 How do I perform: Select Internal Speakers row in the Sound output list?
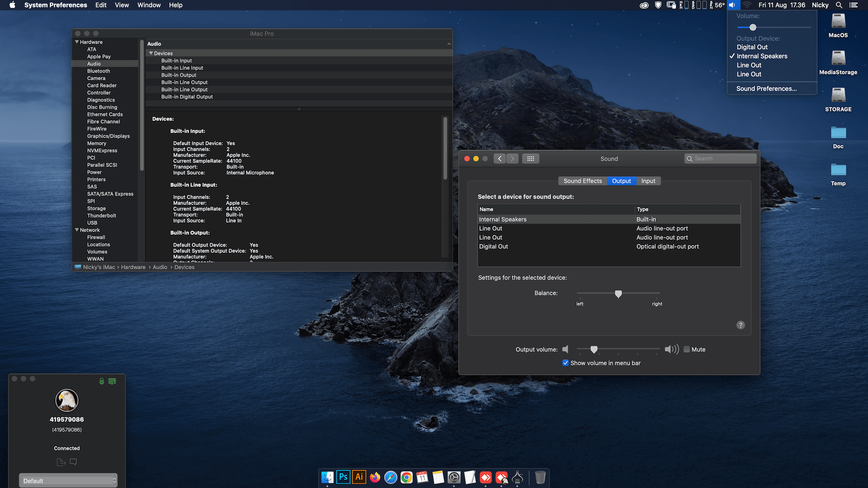click(x=609, y=219)
